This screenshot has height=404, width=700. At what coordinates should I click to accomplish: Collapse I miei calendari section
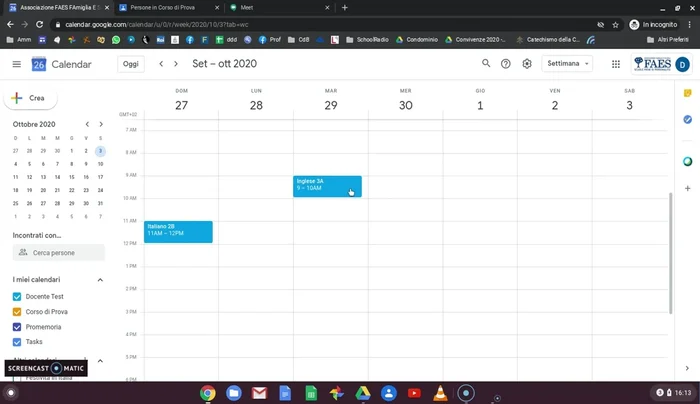(100, 280)
